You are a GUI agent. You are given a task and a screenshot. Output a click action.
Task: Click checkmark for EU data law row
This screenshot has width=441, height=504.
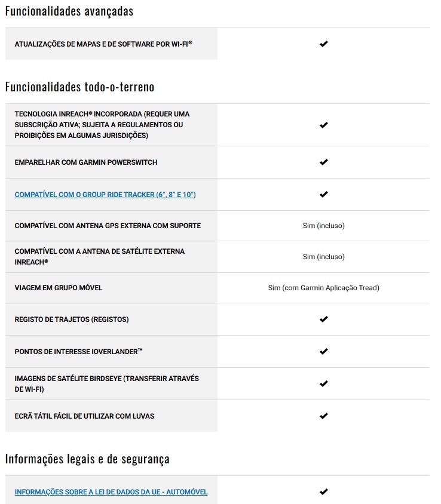tap(323, 492)
